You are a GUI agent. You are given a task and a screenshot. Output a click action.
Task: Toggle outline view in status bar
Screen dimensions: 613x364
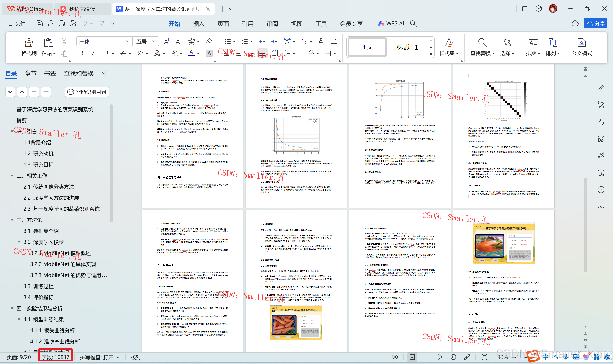(x=426, y=357)
